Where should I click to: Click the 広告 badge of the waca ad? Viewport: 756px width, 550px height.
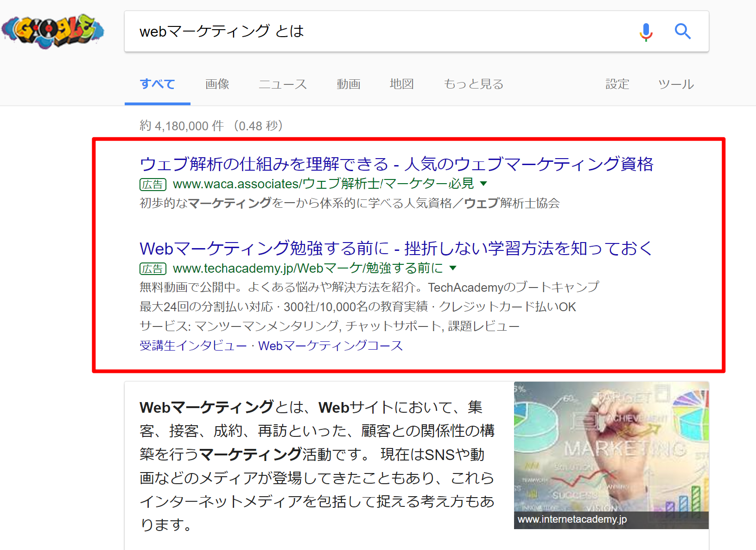pyautogui.click(x=153, y=185)
